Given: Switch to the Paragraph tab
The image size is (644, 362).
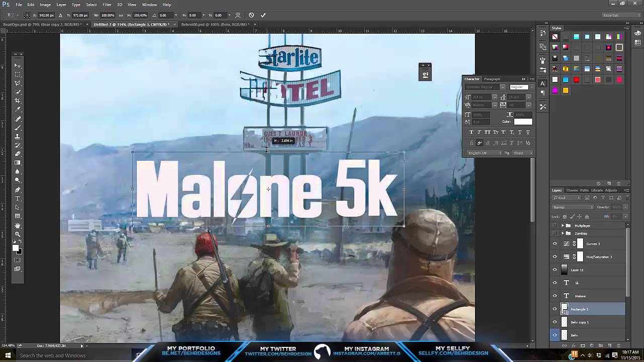Looking at the screenshot, I should [x=492, y=79].
